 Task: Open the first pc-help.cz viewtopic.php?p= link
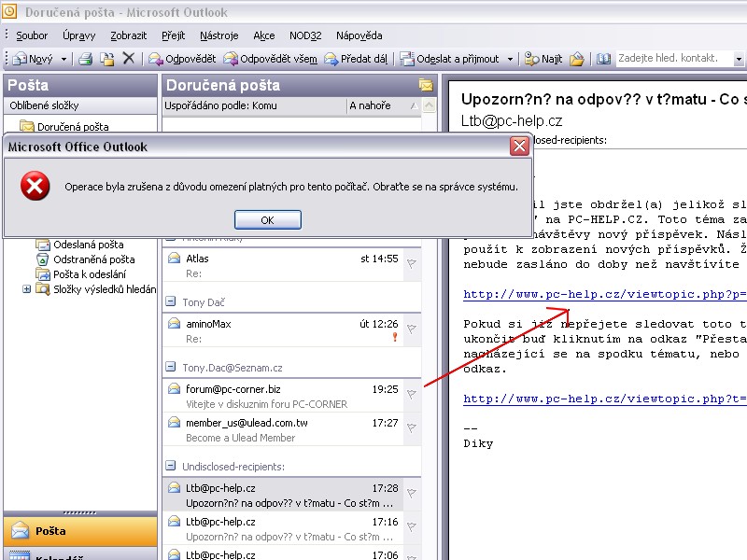605,294
